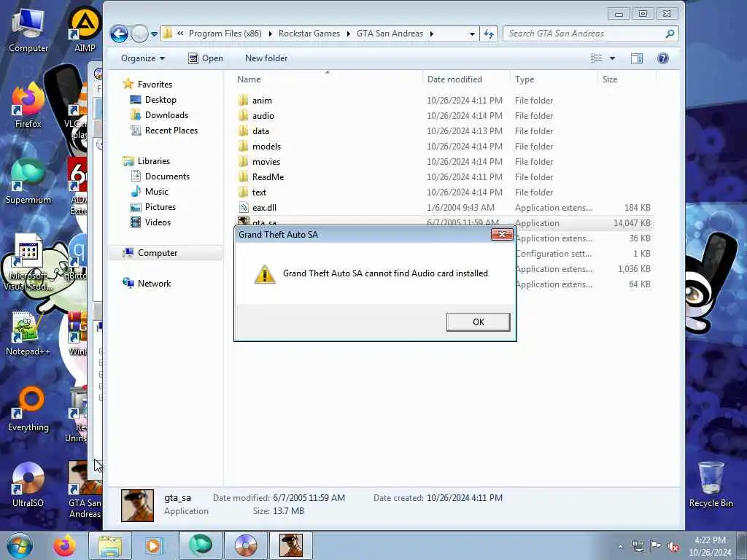The image size is (747, 560).
Task: Toggle the preview pane button
Action: [x=636, y=58]
